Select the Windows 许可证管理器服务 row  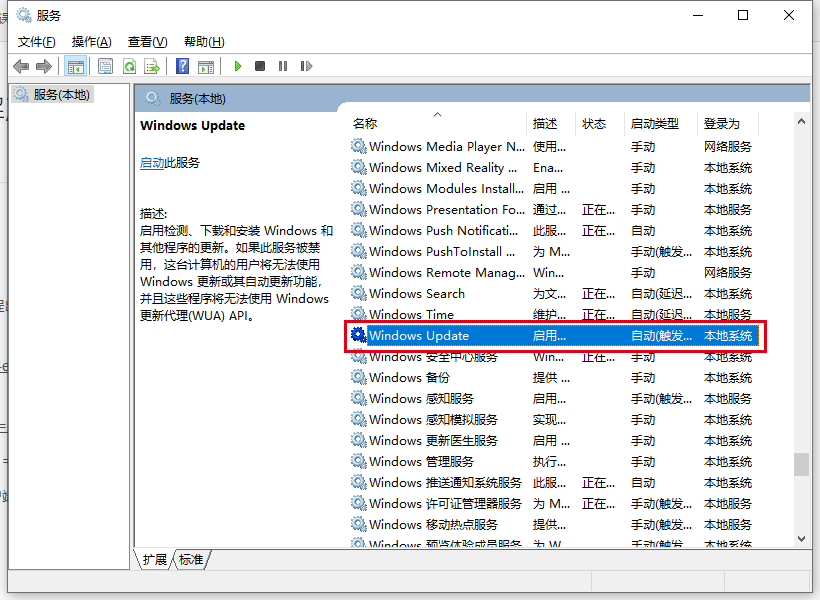point(554,503)
